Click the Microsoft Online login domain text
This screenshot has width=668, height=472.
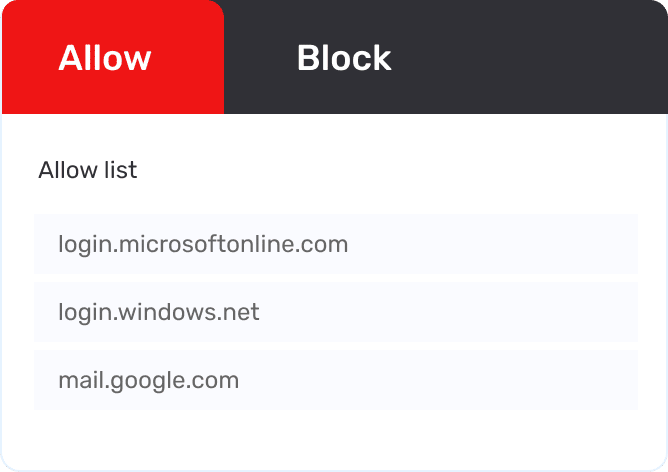tap(203, 244)
